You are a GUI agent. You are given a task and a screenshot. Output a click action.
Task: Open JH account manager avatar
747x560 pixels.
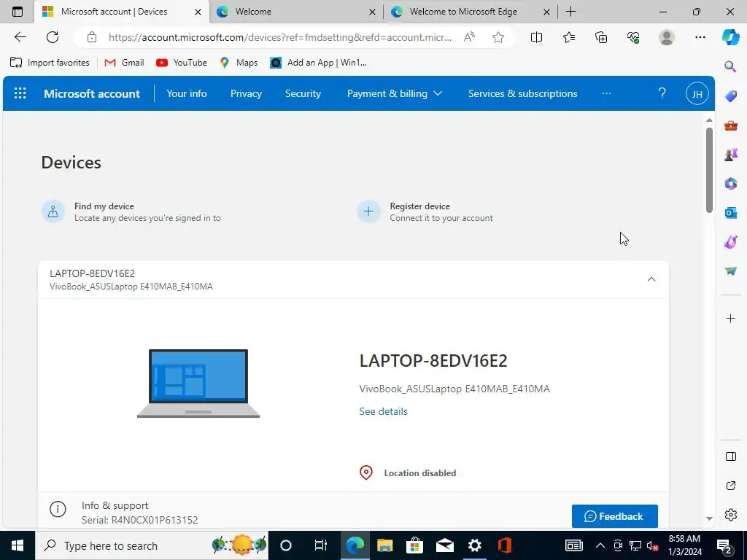[x=697, y=94]
